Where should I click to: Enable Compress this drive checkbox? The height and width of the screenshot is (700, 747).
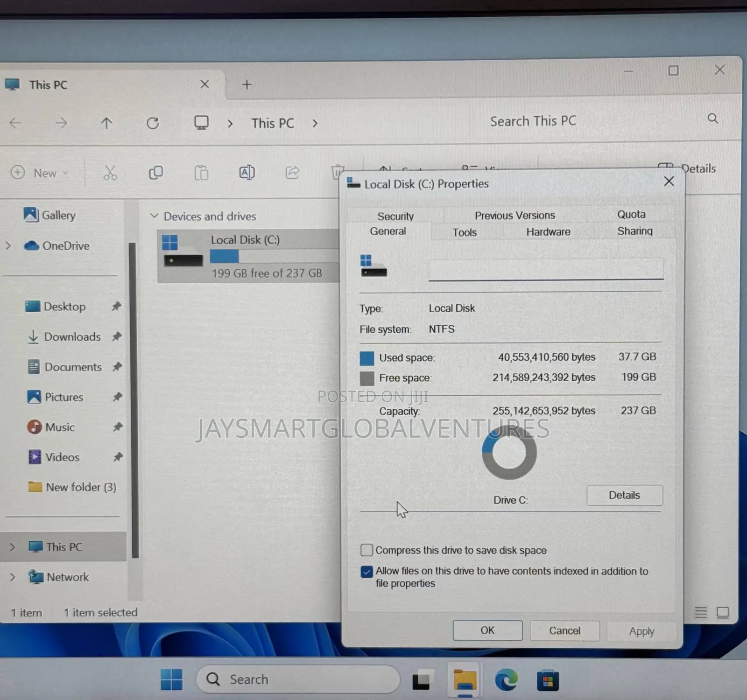[367, 550]
